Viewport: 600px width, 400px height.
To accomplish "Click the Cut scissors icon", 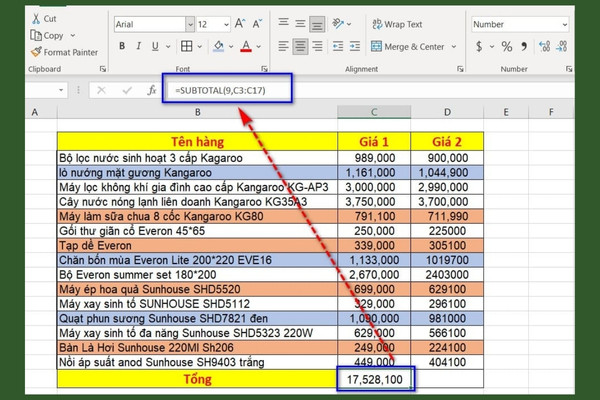I will [x=36, y=19].
